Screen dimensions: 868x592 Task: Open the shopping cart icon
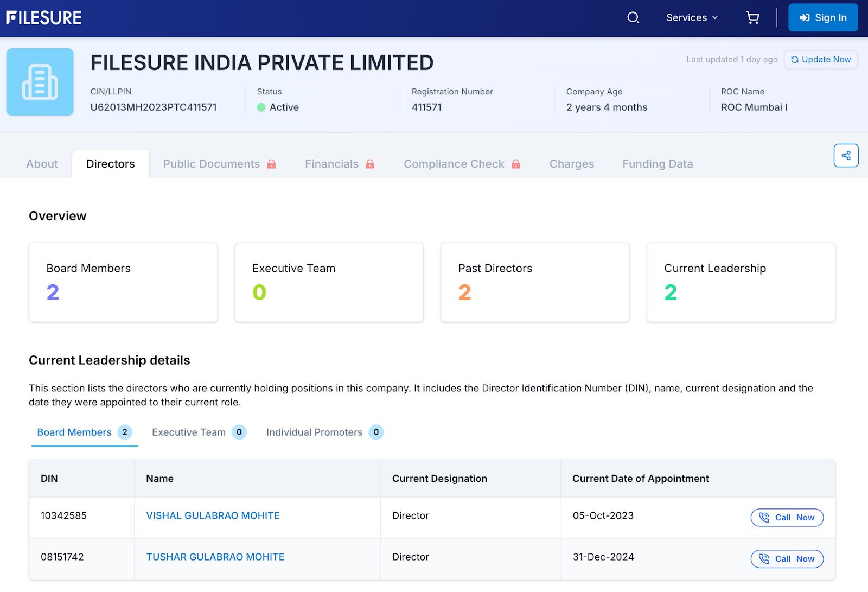[x=752, y=18]
